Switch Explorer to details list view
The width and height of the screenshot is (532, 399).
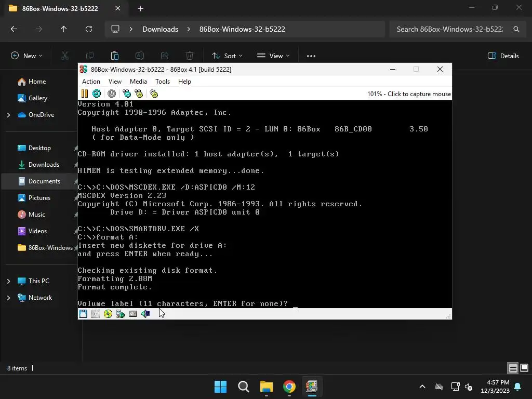point(513,368)
